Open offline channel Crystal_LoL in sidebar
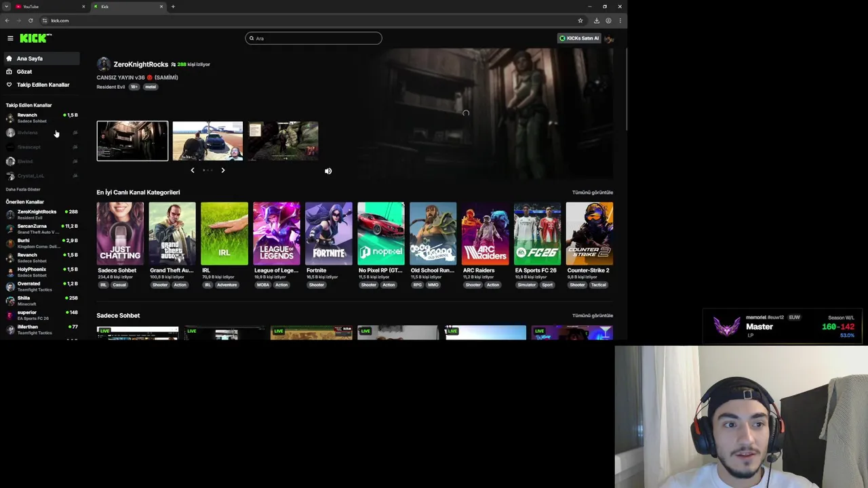The width and height of the screenshot is (868, 488). tap(41, 176)
